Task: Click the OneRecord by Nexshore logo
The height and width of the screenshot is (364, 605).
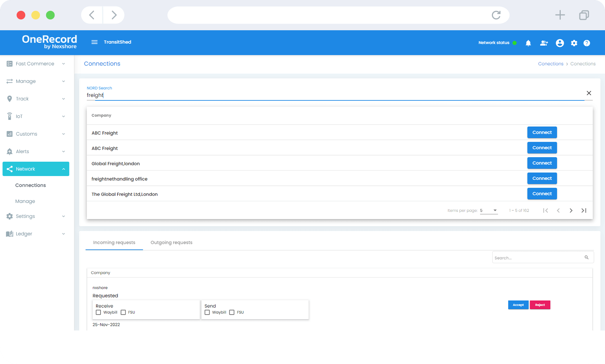Action: [x=49, y=42]
